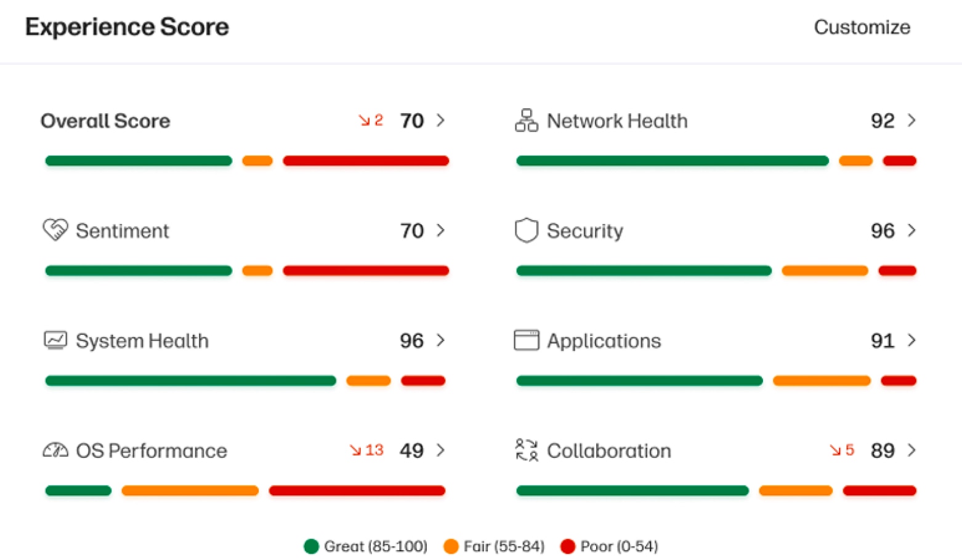Click the OS Performance gauge icon

54,450
